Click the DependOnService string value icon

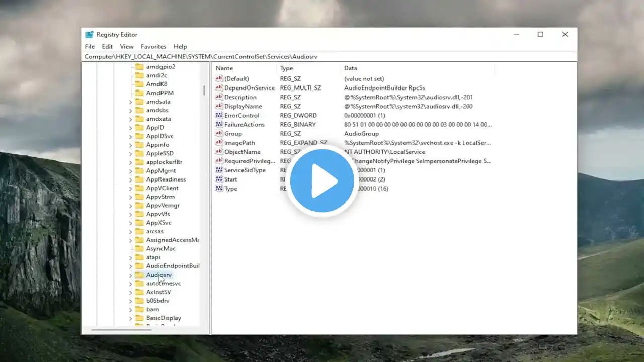point(219,87)
